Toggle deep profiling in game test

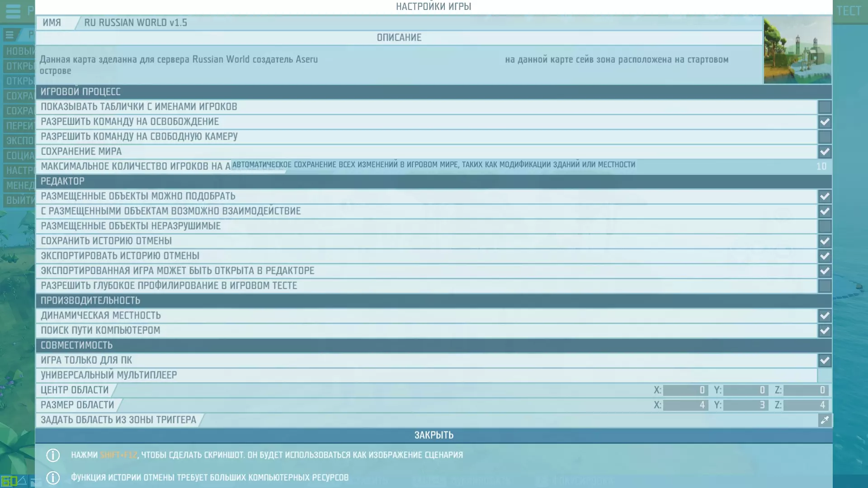coord(825,286)
